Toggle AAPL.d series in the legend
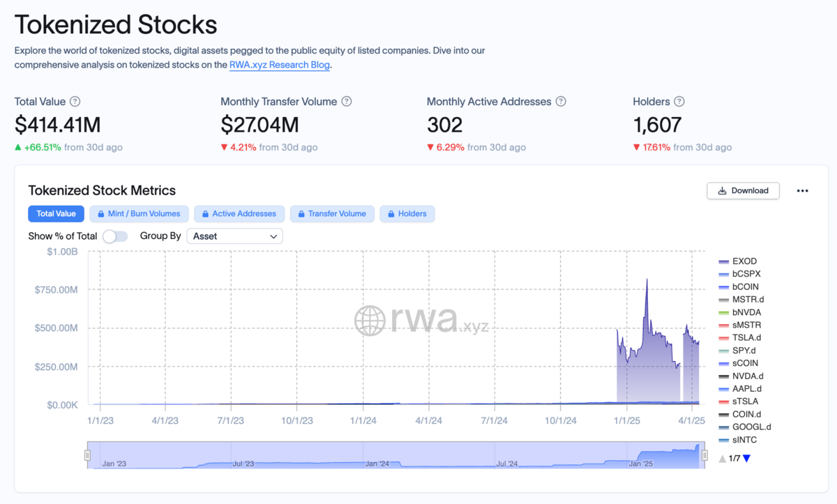The image size is (837, 504). pyautogui.click(x=740, y=389)
